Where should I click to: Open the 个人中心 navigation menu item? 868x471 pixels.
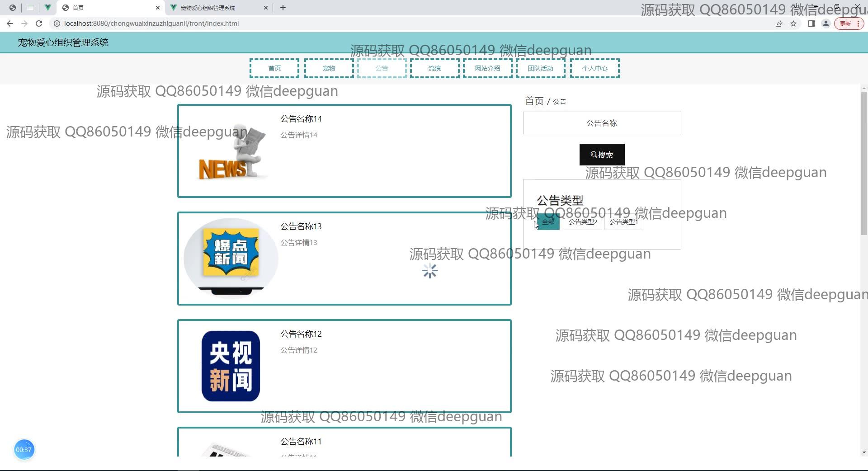pyautogui.click(x=595, y=68)
